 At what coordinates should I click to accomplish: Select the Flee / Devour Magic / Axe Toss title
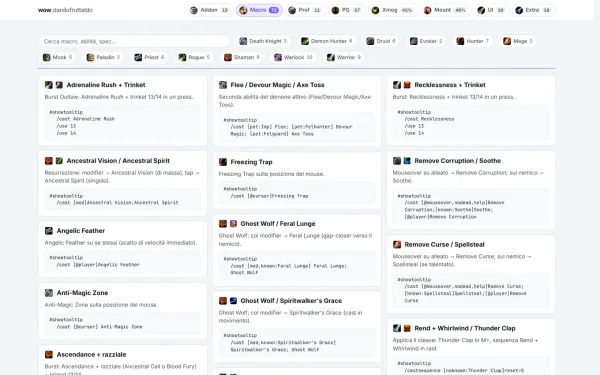(277, 85)
